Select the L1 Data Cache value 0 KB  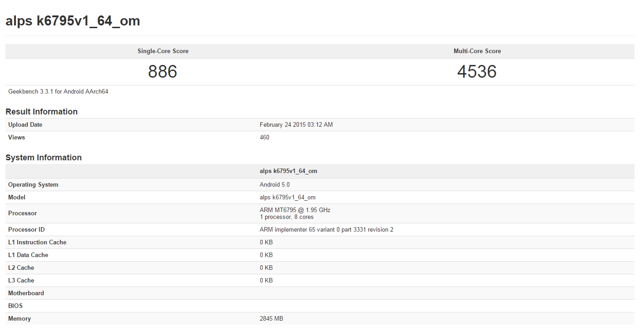[x=265, y=255]
